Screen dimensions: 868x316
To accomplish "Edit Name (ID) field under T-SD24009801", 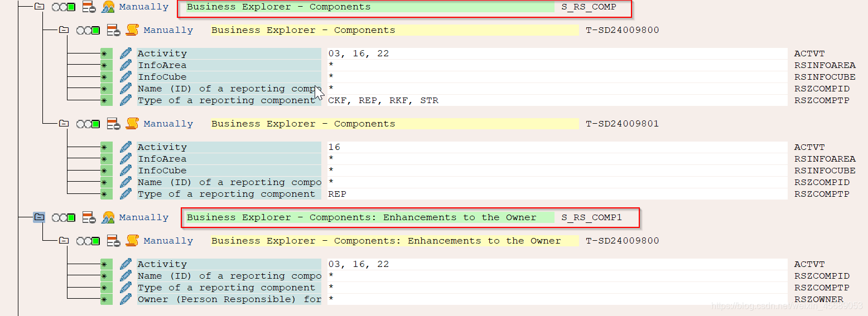I will coord(126,182).
